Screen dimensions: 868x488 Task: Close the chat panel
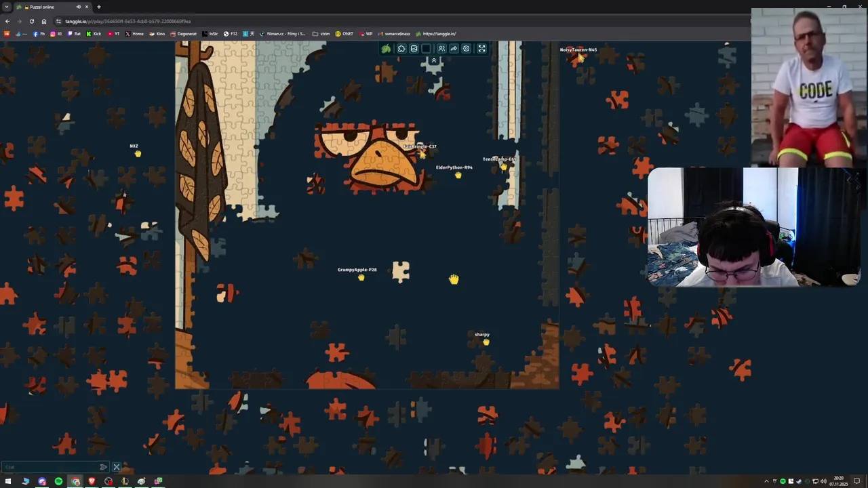(x=116, y=467)
